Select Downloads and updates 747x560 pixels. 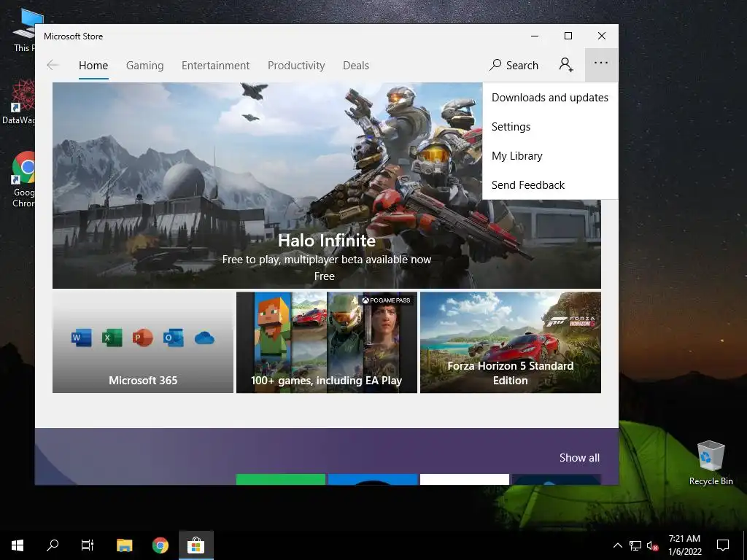(550, 98)
